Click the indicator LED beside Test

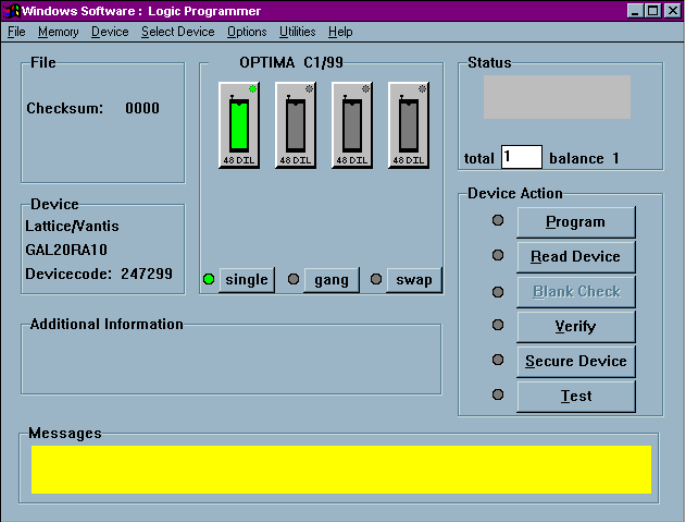[x=498, y=395]
